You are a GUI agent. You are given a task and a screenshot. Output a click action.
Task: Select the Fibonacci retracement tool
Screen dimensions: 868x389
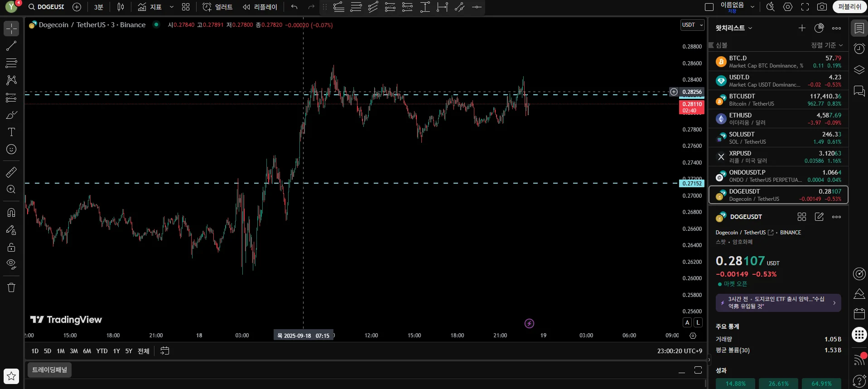(11, 63)
